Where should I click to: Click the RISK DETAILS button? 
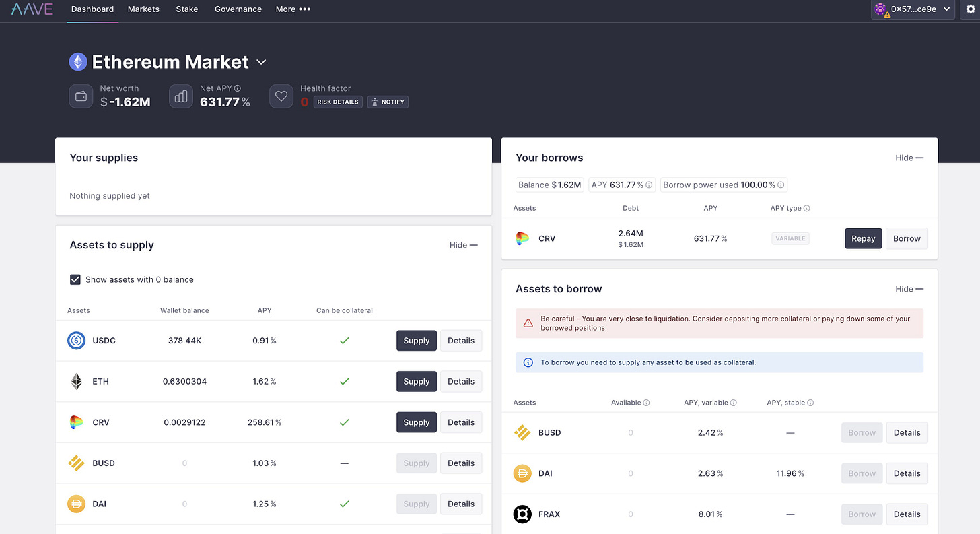click(338, 102)
